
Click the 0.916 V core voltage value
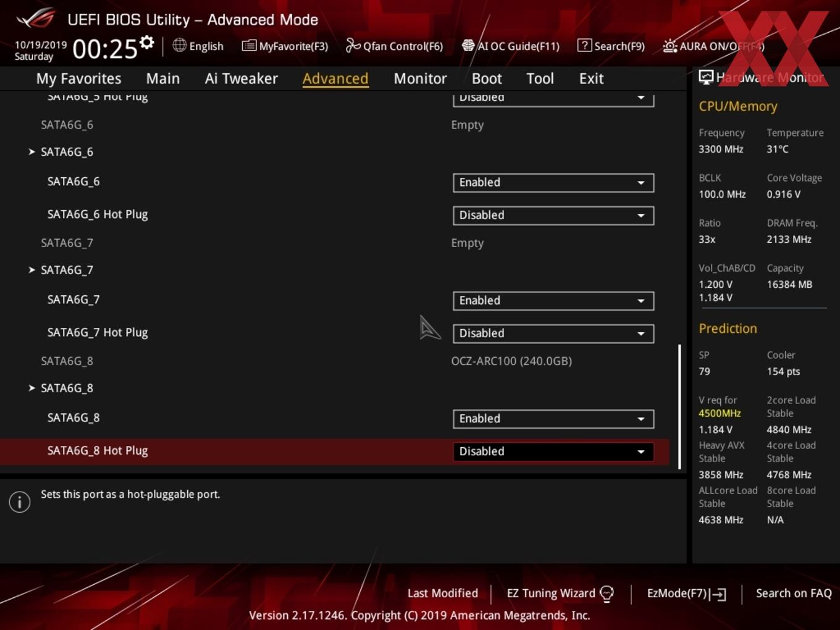click(x=783, y=195)
